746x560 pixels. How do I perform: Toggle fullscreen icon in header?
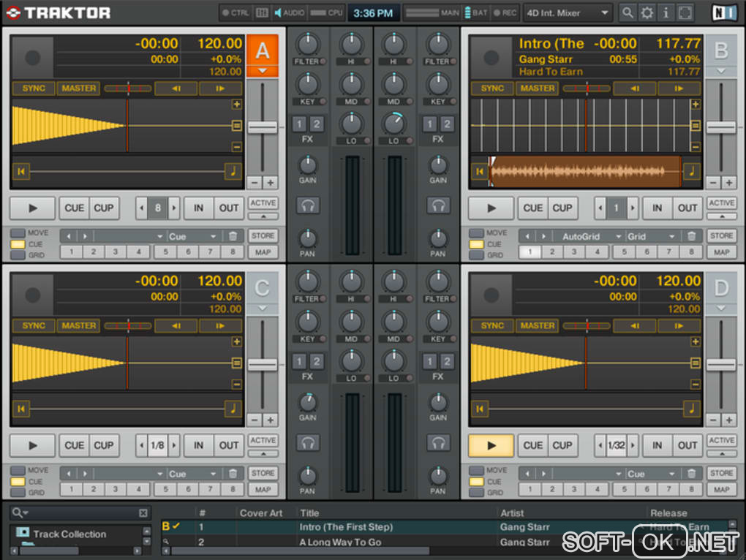pyautogui.click(x=685, y=13)
